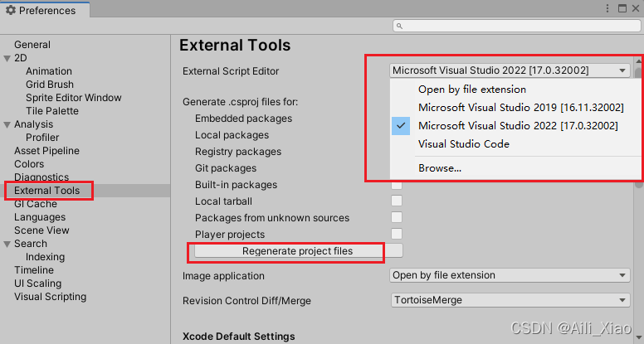Open the window options kebab menu
Viewport: 644px width, 344px height.
pyautogui.click(x=607, y=8)
